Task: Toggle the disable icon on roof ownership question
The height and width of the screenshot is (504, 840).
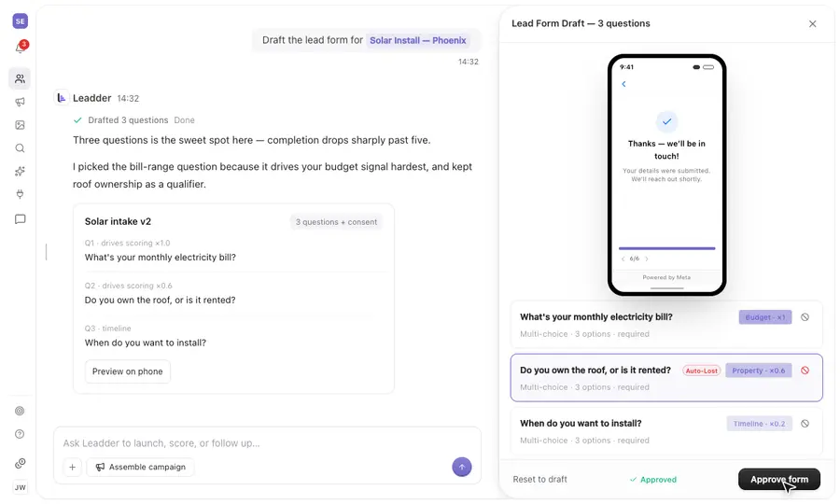Action: pos(805,371)
